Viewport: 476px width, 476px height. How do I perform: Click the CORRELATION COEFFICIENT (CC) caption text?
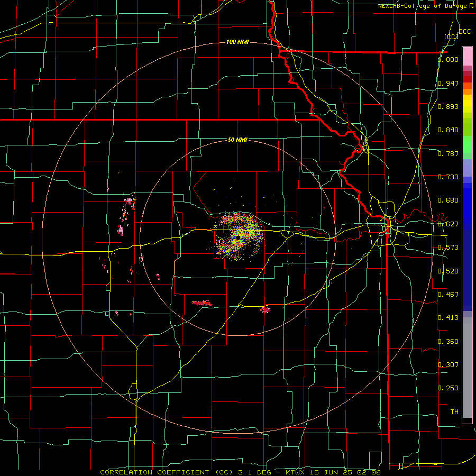point(167,472)
